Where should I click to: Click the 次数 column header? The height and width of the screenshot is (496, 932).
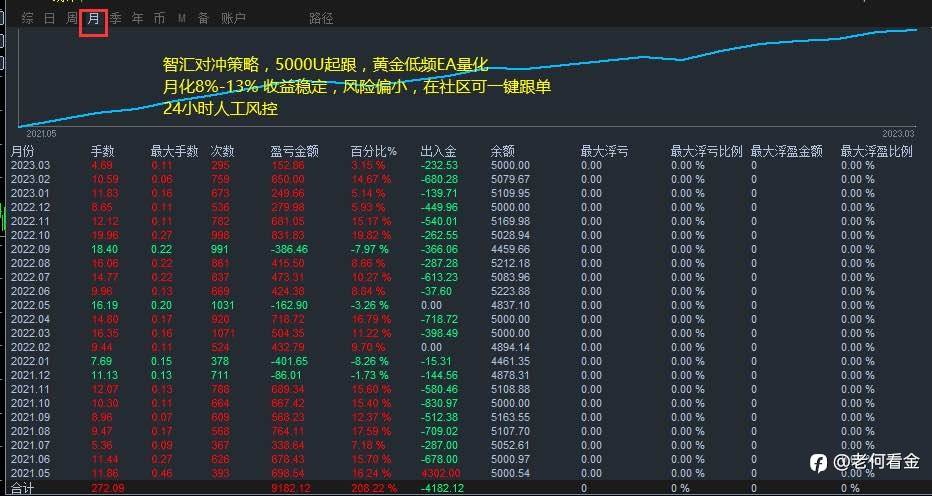pos(222,152)
